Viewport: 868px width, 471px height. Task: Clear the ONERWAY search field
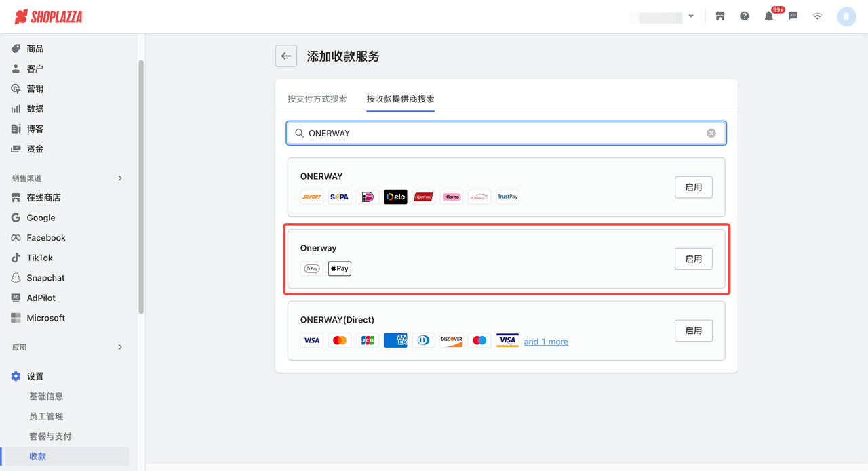pyautogui.click(x=711, y=133)
